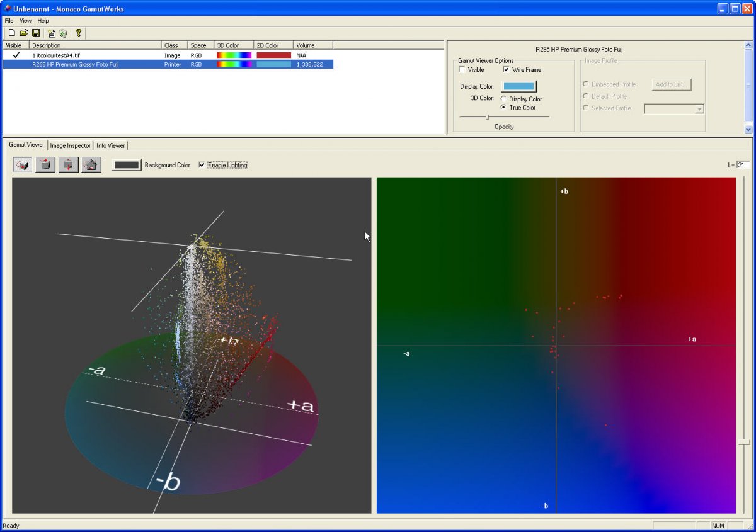Reset view with the home icon
Viewport: 756px width, 532px height.
pyautogui.click(x=91, y=165)
